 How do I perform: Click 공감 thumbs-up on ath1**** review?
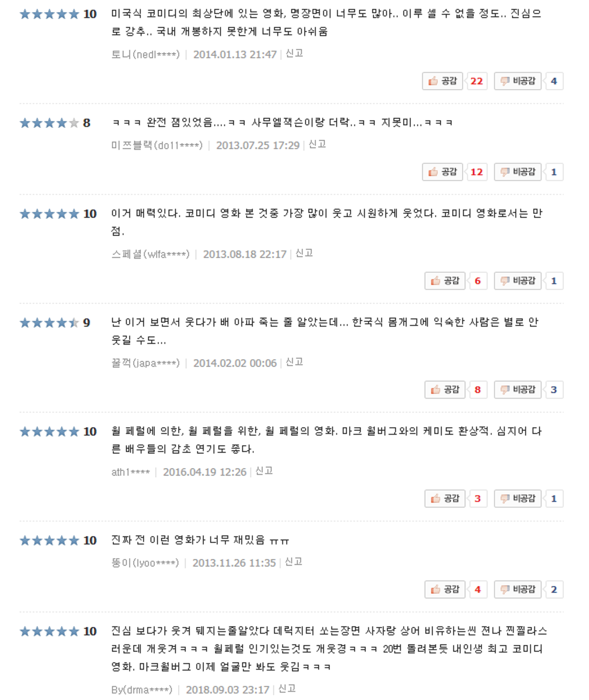[x=445, y=499]
